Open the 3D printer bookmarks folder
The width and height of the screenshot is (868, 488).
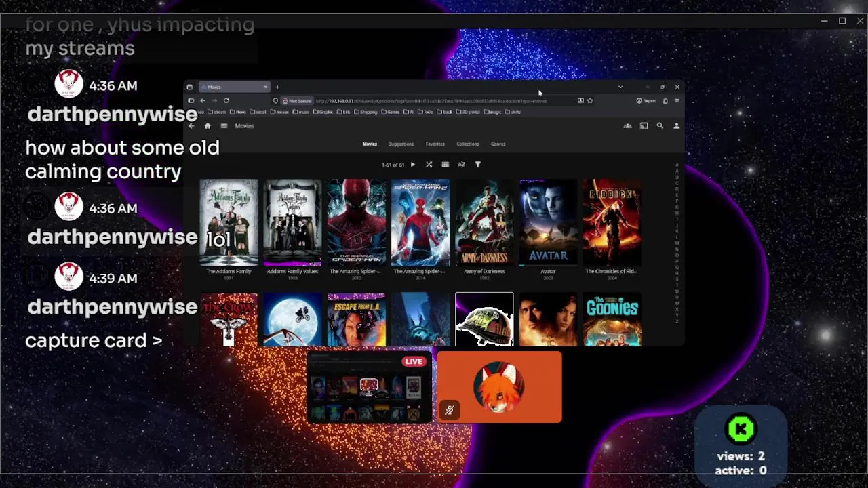[469, 112]
